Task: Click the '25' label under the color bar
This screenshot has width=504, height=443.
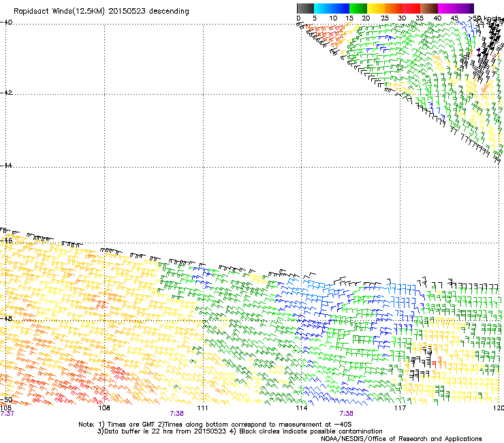Action: point(385,18)
